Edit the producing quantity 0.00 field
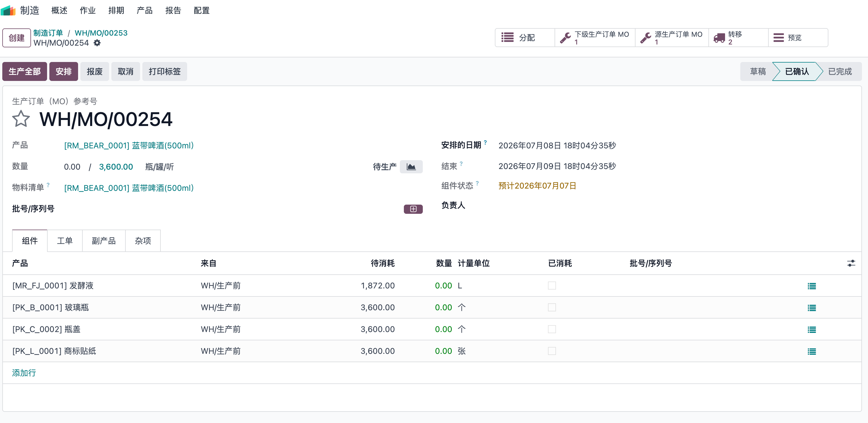Image resolution: width=868 pixels, height=423 pixels. pos(72,167)
